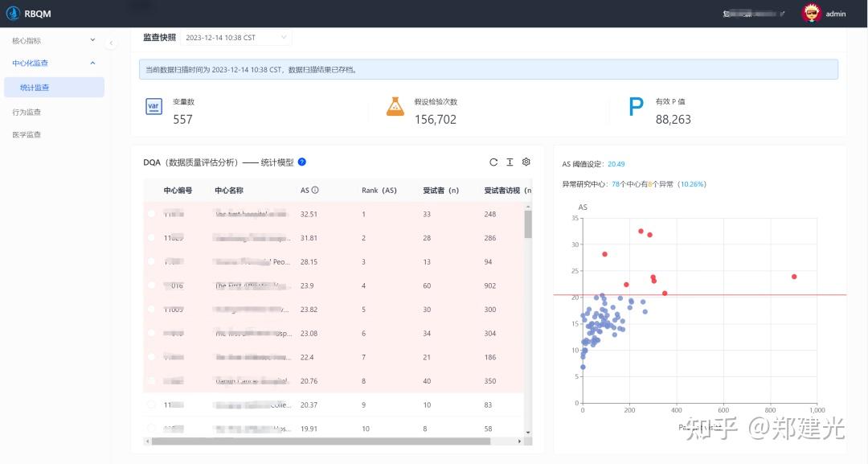Screen dimensions: 868x464
Task: Click the orange flask hypothesis test icon
Action: coord(395,106)
